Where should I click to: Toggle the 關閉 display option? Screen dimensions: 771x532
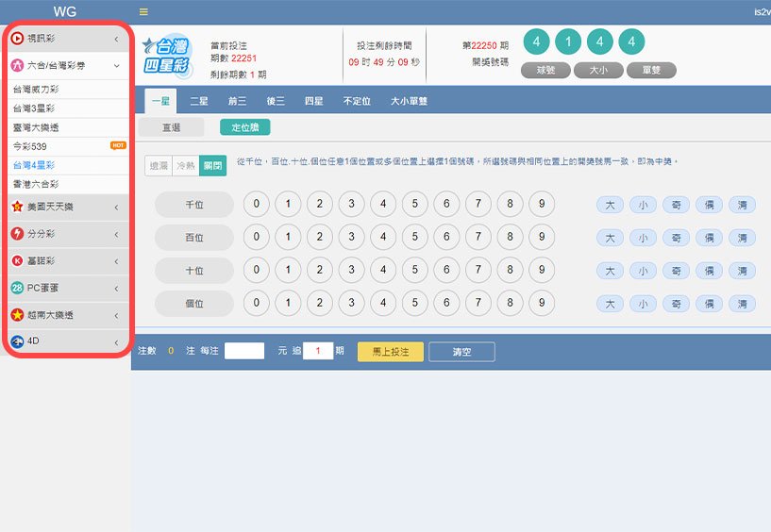[213, 166]
